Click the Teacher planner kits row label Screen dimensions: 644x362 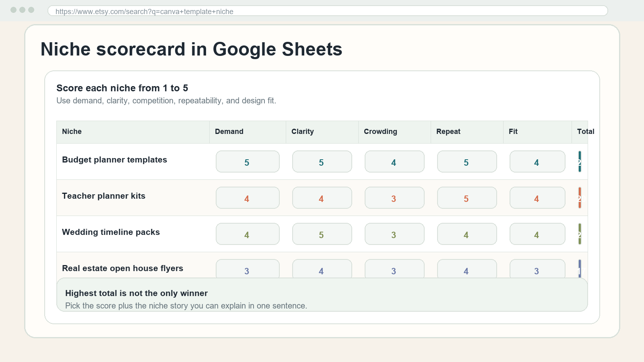[103, 196]
